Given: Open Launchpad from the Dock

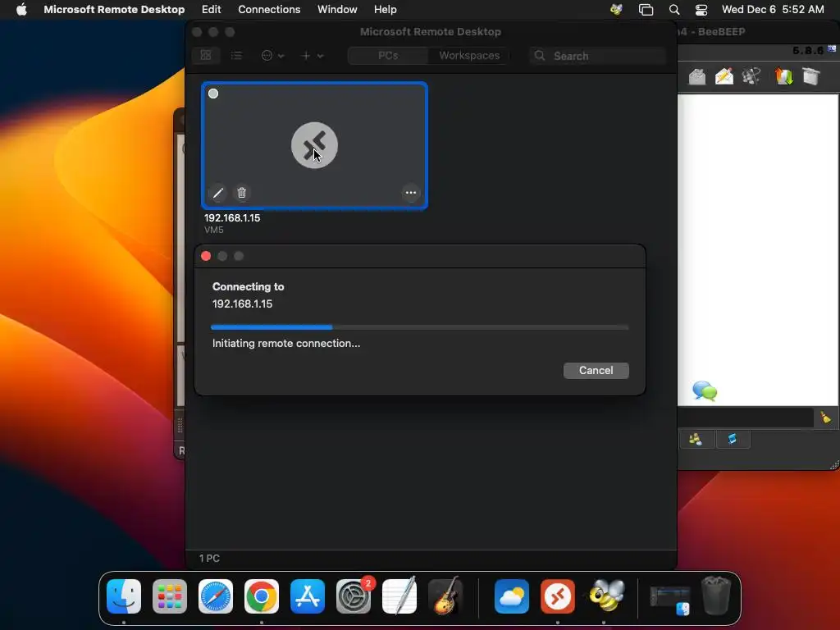Looking at the screenshot, I should coord(170,596).
